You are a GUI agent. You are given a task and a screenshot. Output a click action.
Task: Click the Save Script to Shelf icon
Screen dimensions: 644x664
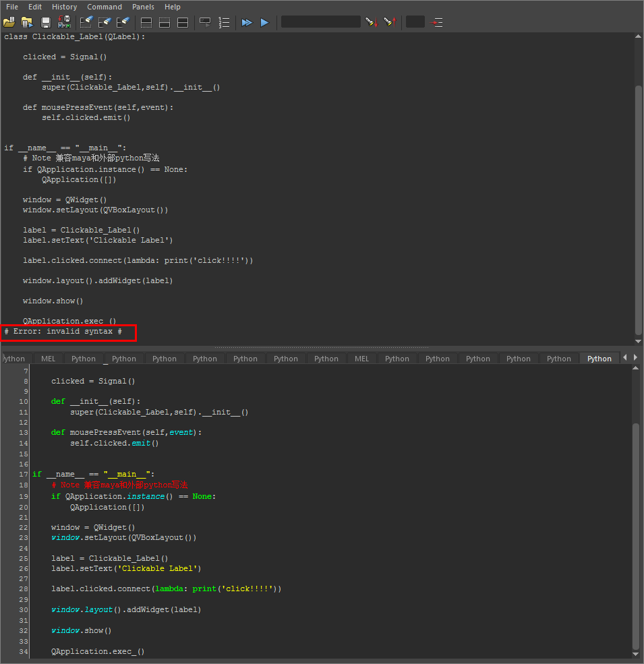(x=64, y=22)
